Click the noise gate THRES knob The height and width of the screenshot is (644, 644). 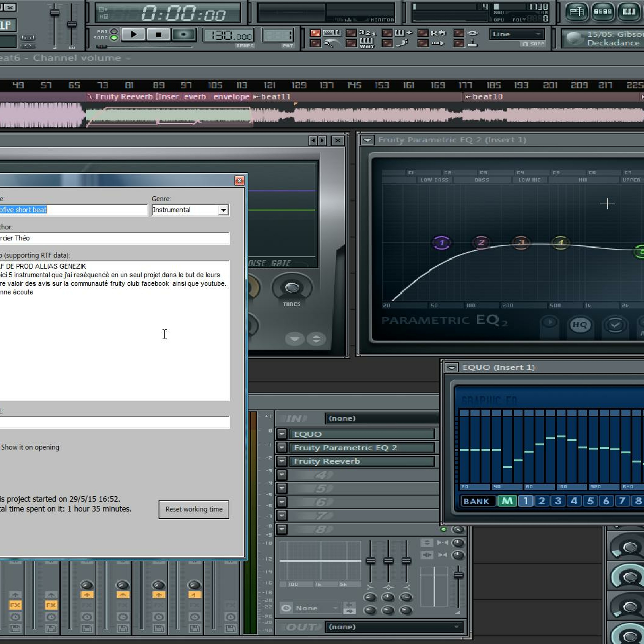[292, 287]
